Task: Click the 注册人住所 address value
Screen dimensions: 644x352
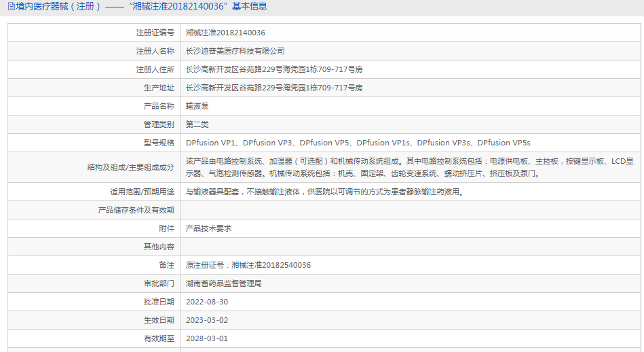Action: tap(274, 69)
